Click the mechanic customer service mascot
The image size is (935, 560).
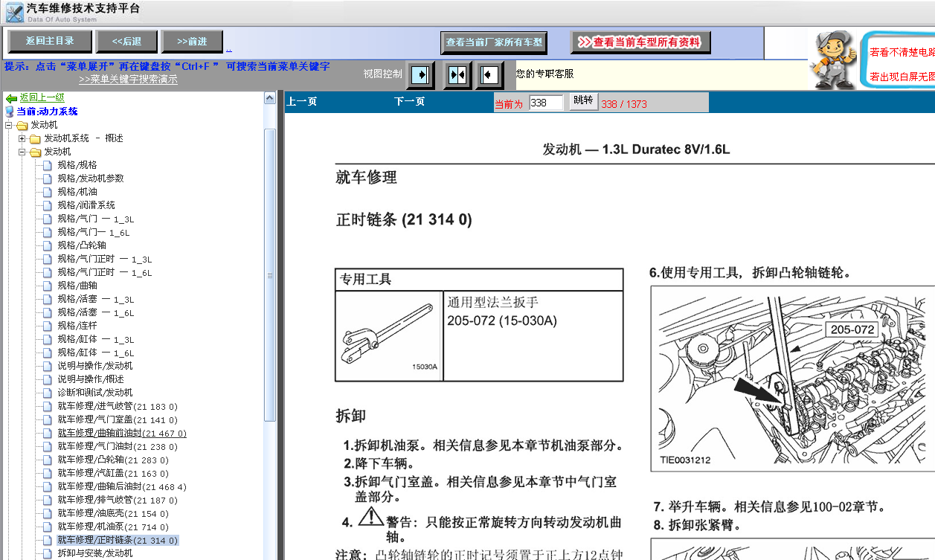[x=833, y=60]
